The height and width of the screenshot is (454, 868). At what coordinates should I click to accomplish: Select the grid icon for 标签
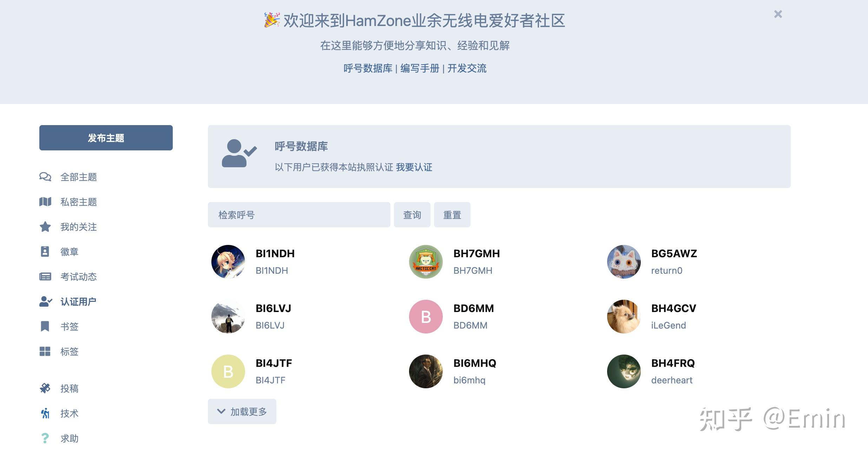(45, 351)
